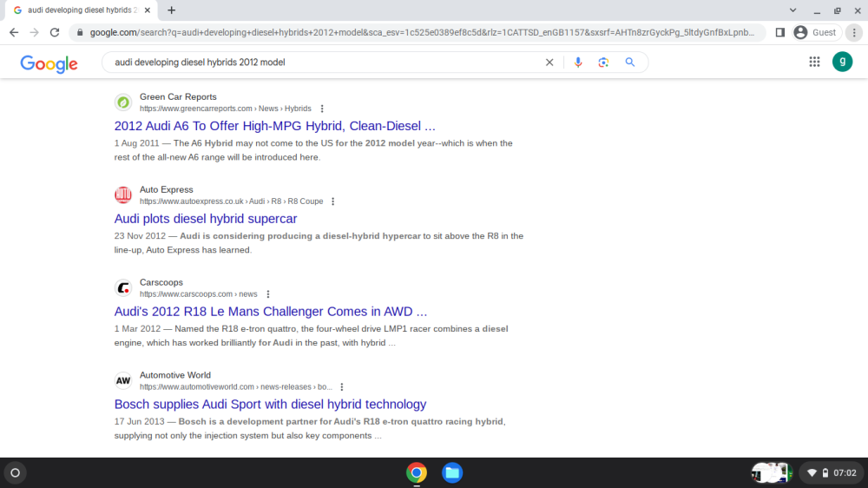Screen dimensions: 868x488
Task: Open the Guest profile button
Action: (815, 33)
